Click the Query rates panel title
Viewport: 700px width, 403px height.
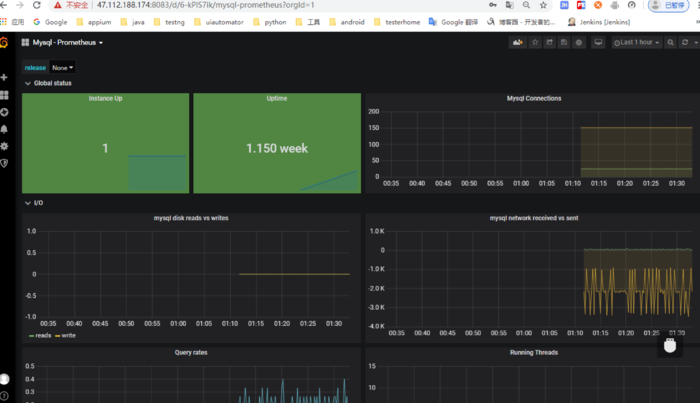point(191,352)
